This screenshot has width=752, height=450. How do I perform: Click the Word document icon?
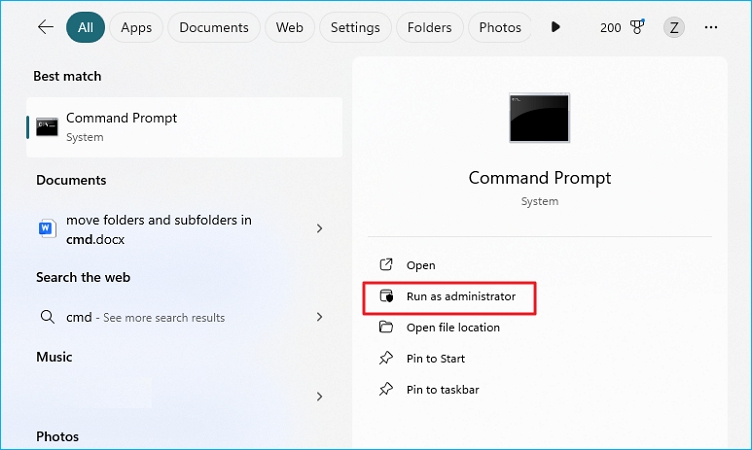(x=47, y=228)
